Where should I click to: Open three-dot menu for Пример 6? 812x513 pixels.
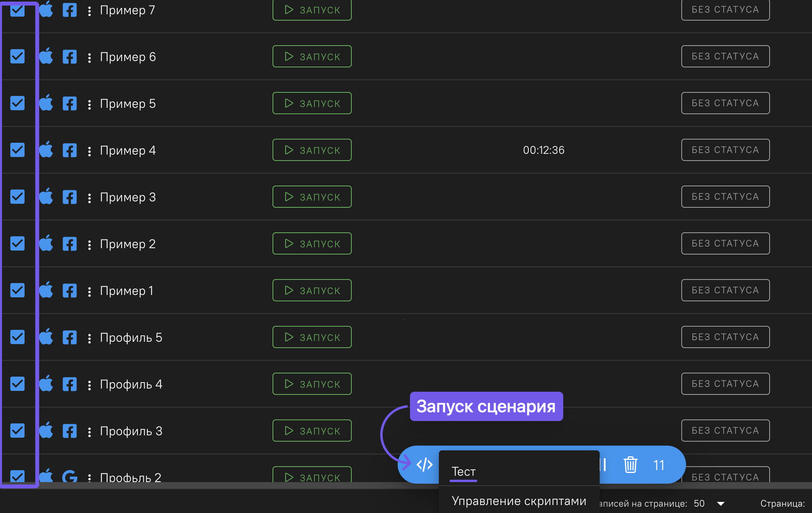tap(90, 57)
